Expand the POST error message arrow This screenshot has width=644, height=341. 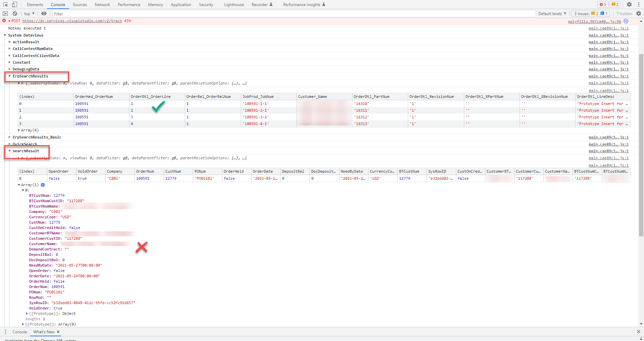9,21
